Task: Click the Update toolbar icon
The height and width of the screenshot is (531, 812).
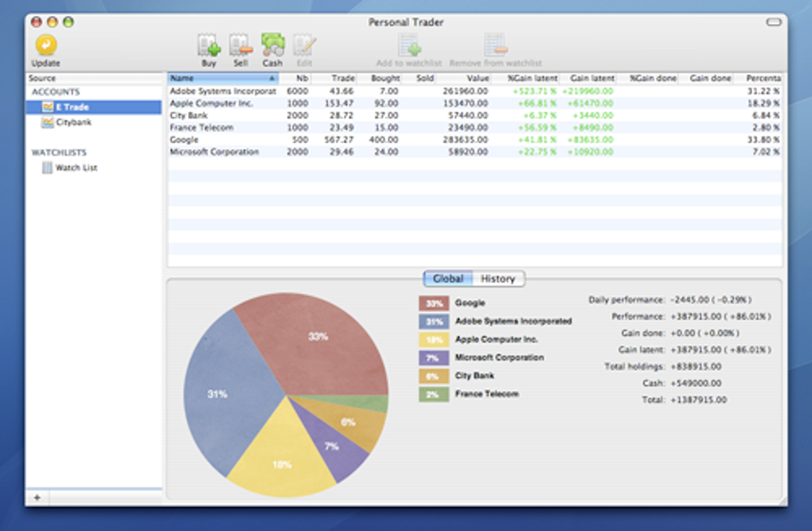Action: 46,45
